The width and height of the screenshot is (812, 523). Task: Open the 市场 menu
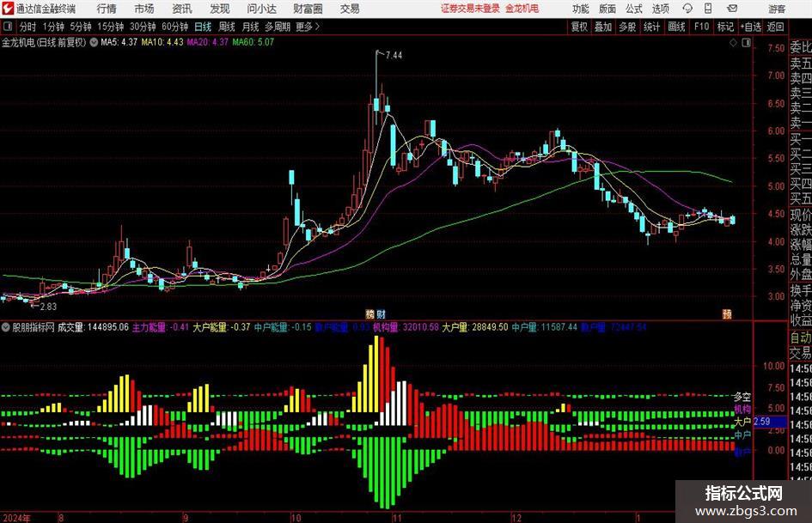point(144,9)
